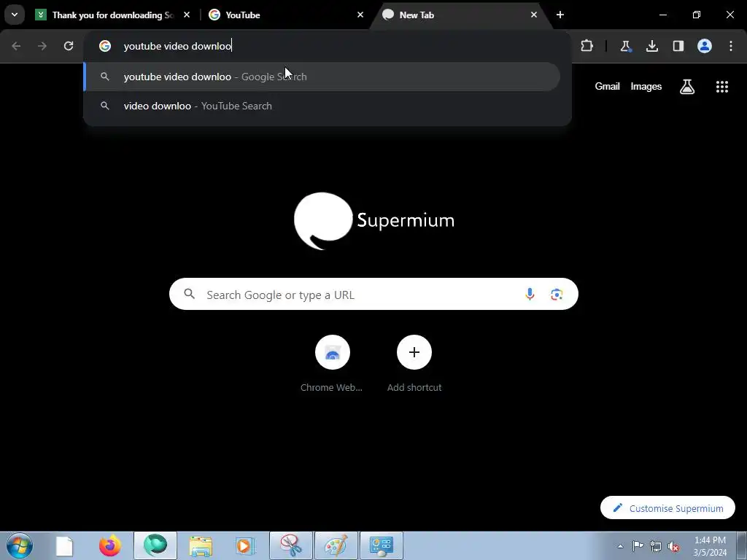Open the Action Center flag icon
This screenshot has width=747, height=560.
click(638, 546)
